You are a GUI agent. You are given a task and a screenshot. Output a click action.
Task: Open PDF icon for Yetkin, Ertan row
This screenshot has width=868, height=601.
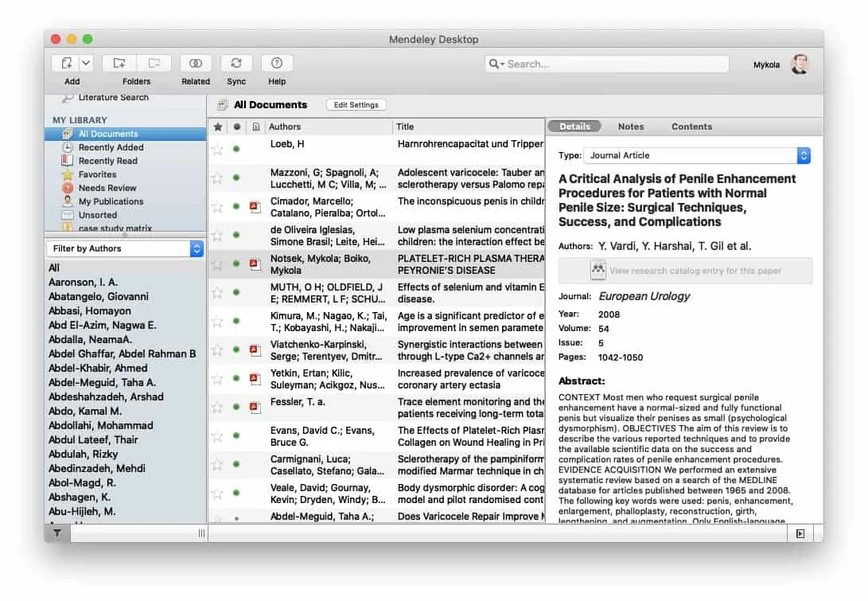tap(255, 379)
